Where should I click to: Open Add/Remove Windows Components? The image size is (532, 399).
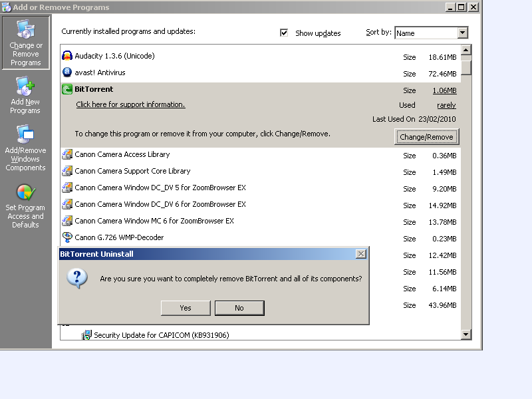(x=25, y=149)
